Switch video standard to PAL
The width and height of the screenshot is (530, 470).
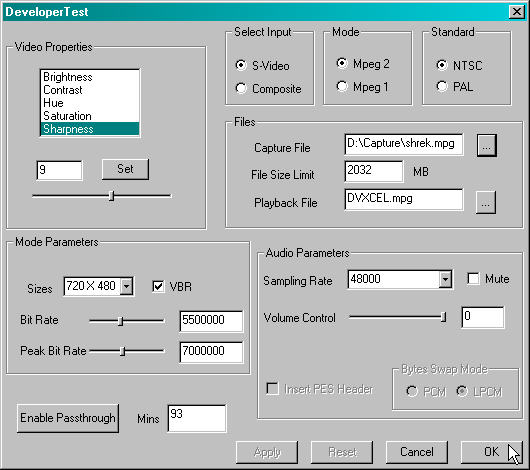click(x=442, y=86)
